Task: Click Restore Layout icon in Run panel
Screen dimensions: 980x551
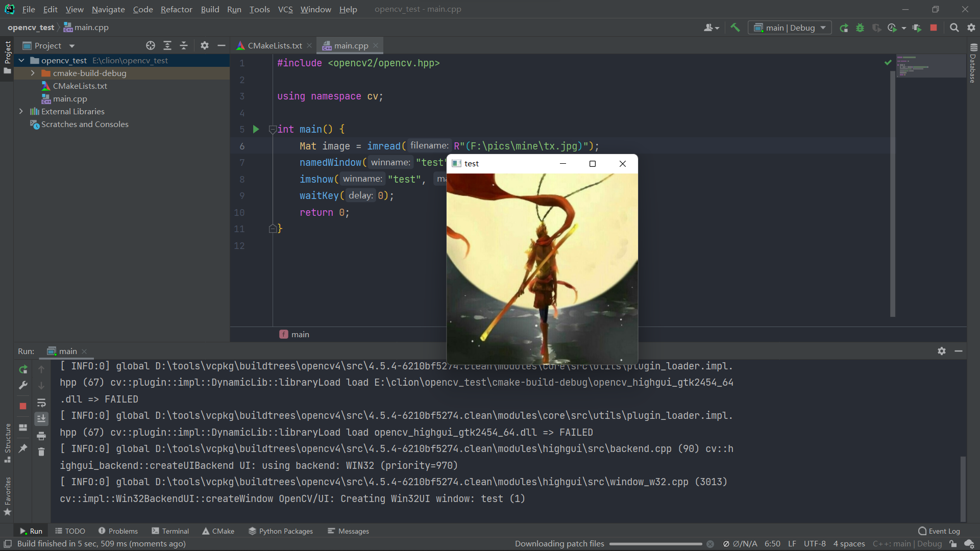Action: pyautogui.click(x=23, y=428)
